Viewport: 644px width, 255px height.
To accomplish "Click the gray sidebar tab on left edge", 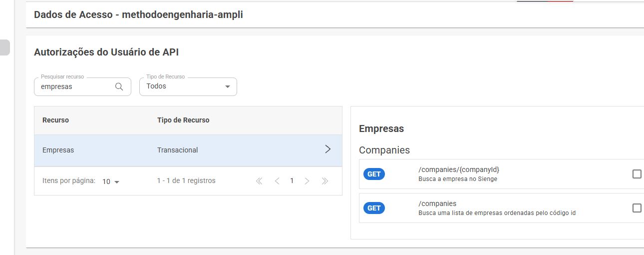I will pos(4,47).
